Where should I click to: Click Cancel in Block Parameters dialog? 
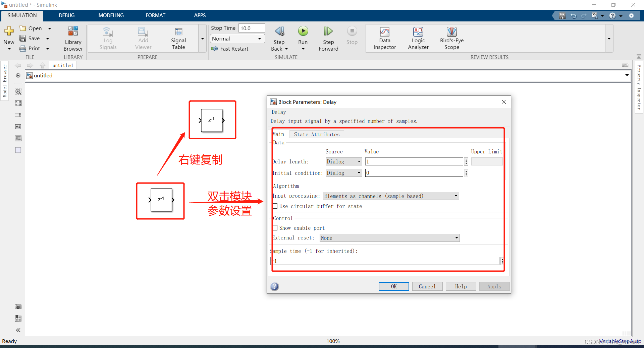[427, 286]
